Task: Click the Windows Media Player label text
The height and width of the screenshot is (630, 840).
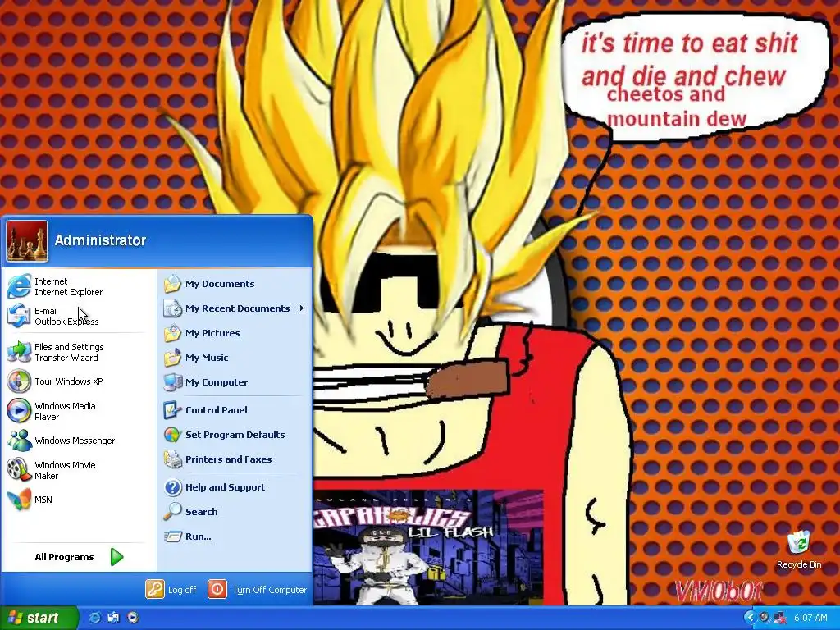Action: (65, 411)
